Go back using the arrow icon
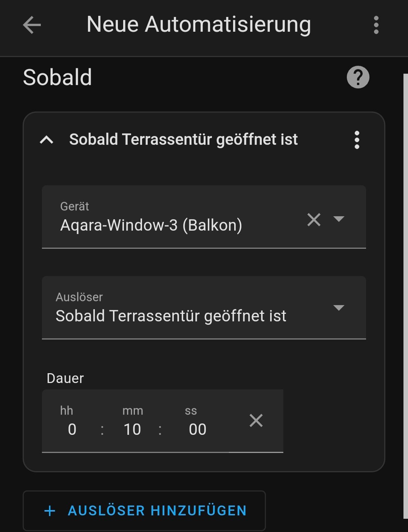Image resolution: width=408 pixels, height=532 pixels. [32, 25]
